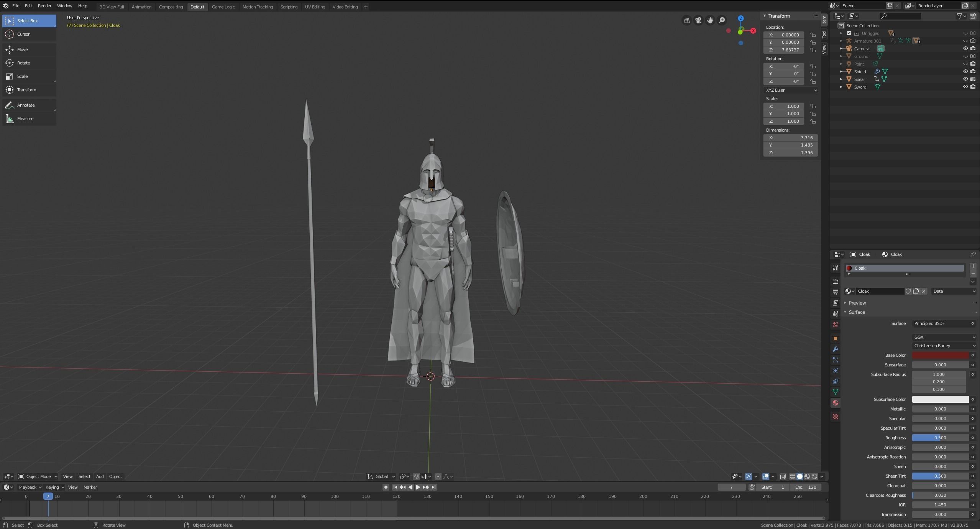
Task: Open the Render properties tab
Action: 835,282
